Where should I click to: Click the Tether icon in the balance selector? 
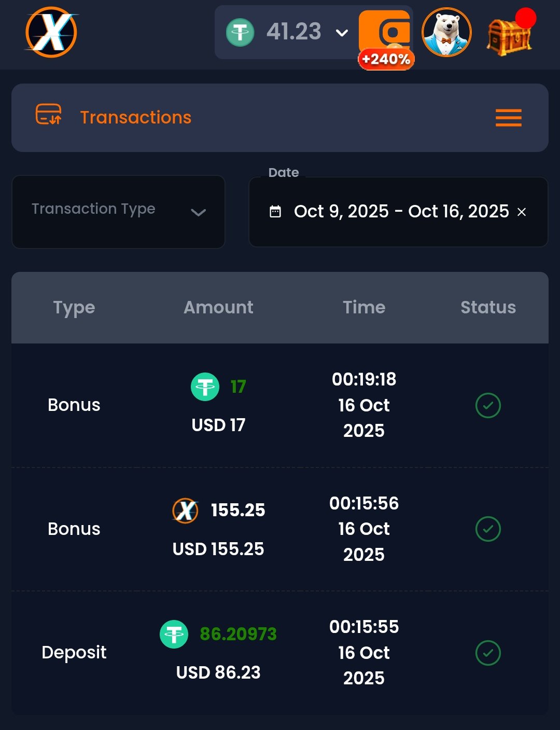(240, 32)
